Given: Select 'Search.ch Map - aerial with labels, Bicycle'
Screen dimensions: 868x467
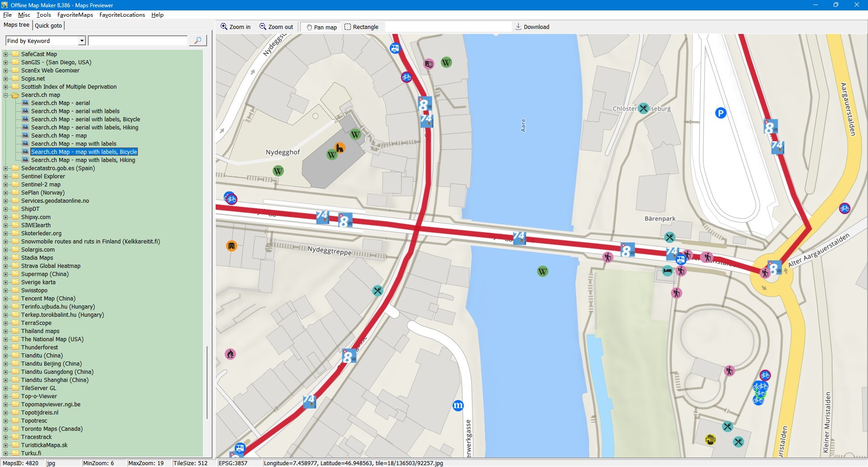Looking at the screenshot, I should tap(85, 119).
